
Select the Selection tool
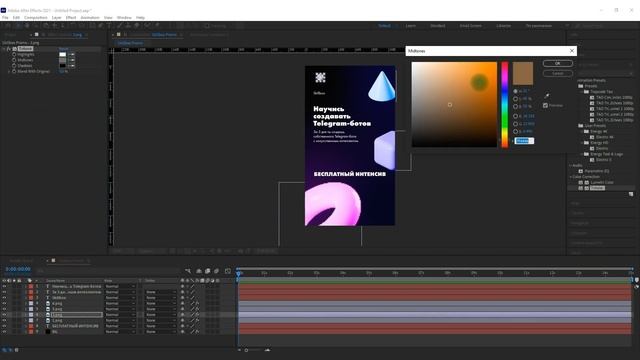tap(18, 25)
